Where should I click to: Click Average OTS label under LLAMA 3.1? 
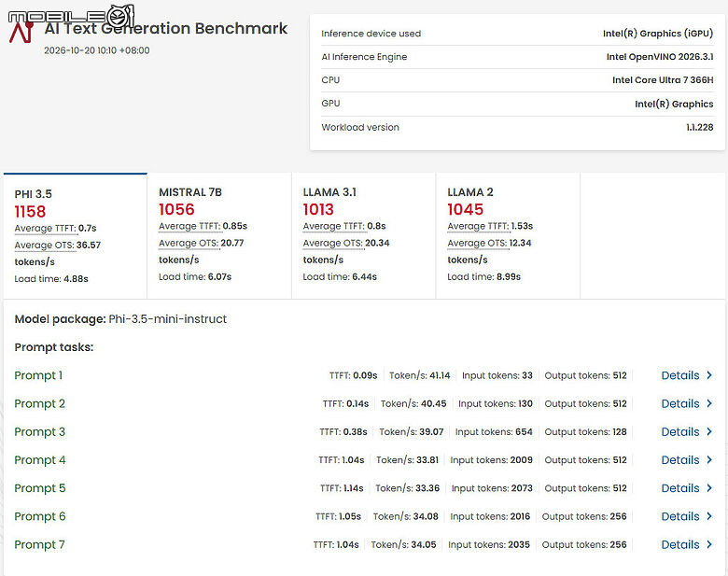333,243
